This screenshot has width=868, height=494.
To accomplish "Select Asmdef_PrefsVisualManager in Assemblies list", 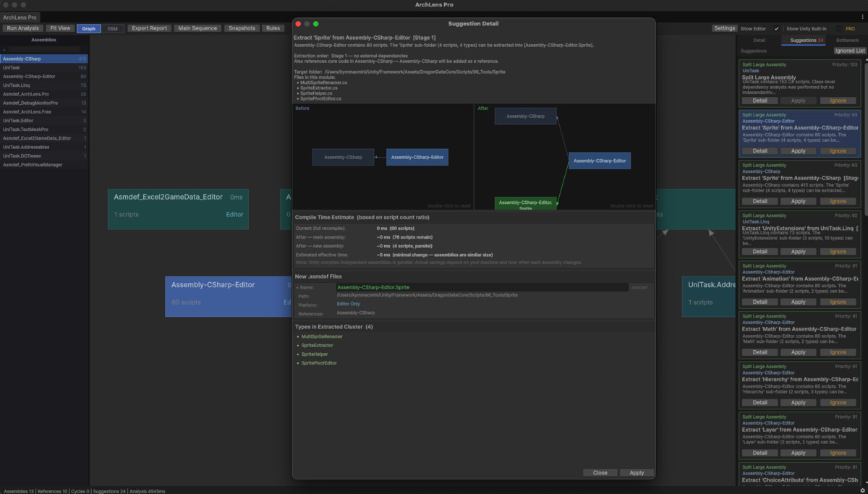I will (44, 165).
